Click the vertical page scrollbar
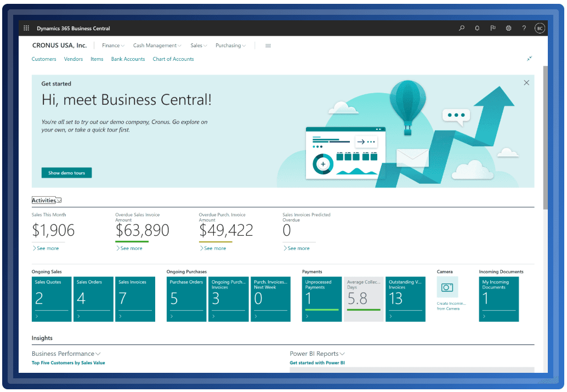This screenshot has height=392, width=567. [545, 138]
